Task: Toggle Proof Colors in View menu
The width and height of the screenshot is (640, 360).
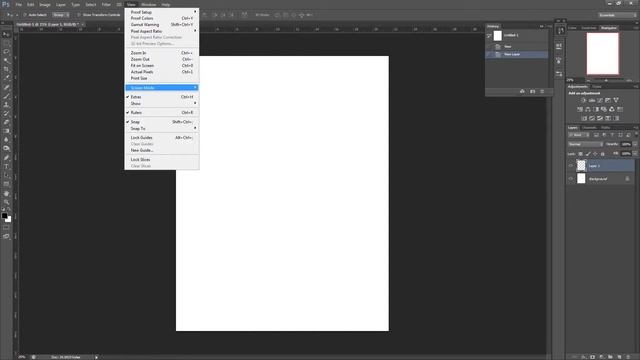Action: point(162,18)
